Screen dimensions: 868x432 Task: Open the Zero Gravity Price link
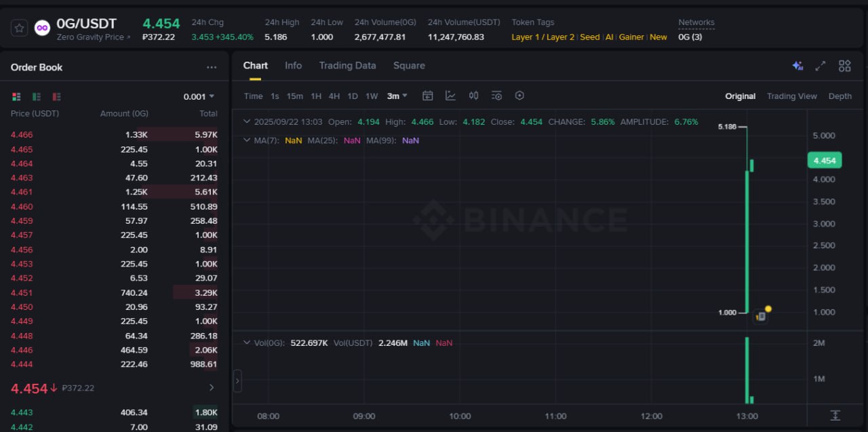click(94, 37)
